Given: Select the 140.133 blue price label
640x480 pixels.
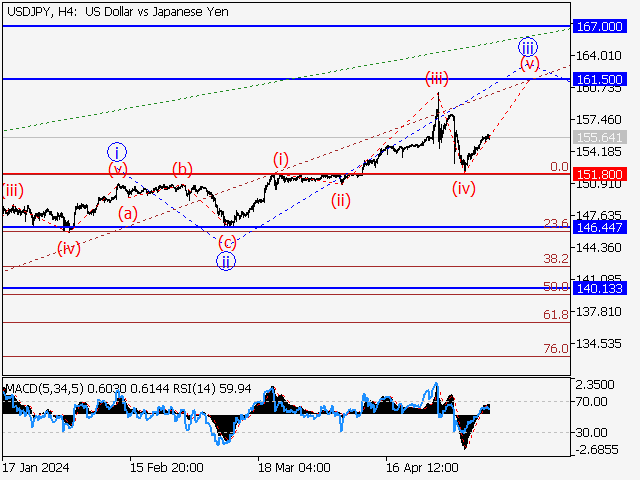Looking at the screenshot, I should coord(600,289).
